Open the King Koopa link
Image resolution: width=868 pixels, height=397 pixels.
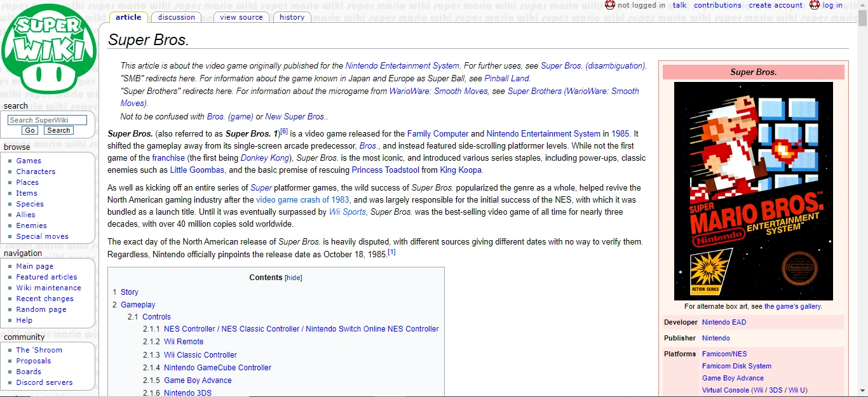click(x=461, y=170)
